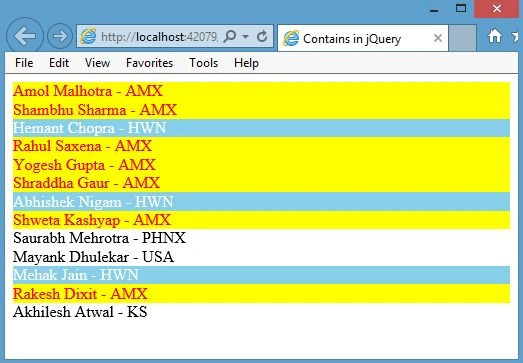This screenshot has width=523, height=363.
Task: Click the search magnifier in address bar
Action: 229,36
